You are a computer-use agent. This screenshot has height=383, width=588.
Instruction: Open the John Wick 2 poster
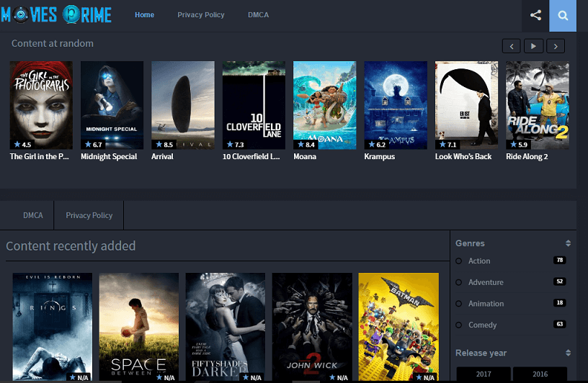point(312,327)
